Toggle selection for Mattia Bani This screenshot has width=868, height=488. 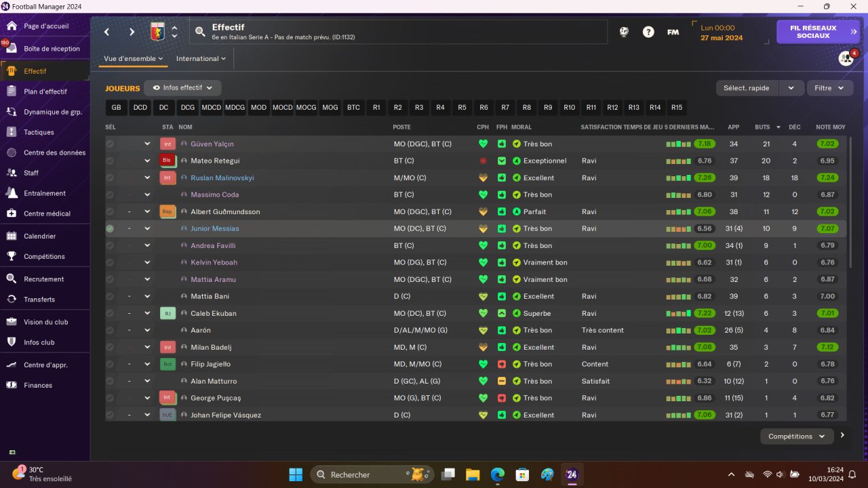tap(110, 296)
